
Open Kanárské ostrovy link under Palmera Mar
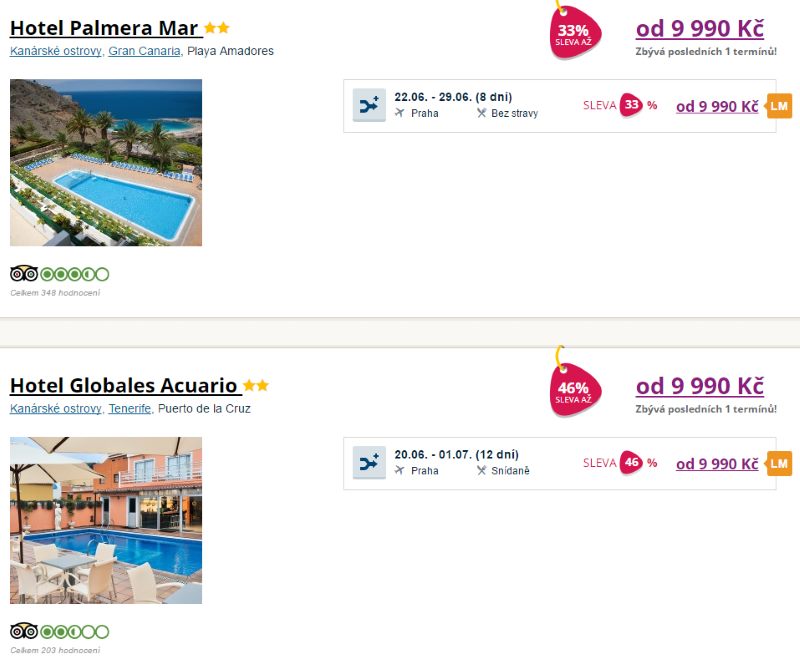[55, 51]
